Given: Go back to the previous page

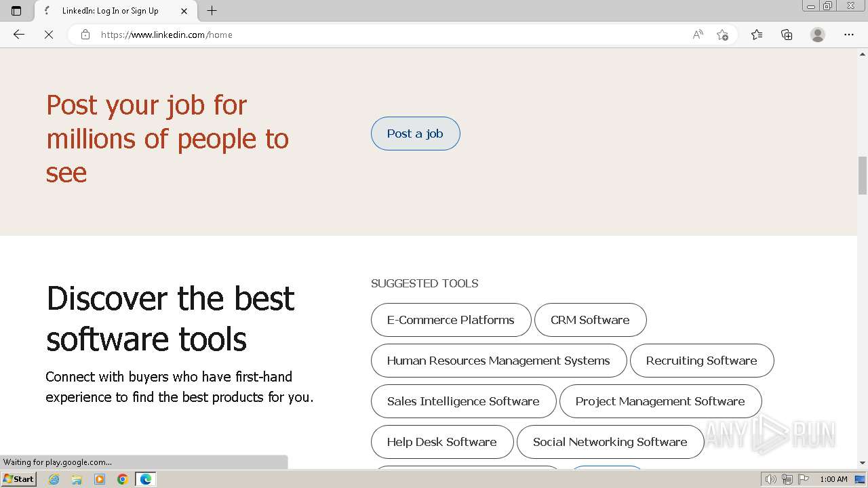Looking at the screenshot, I should click(x=19, y=35).
